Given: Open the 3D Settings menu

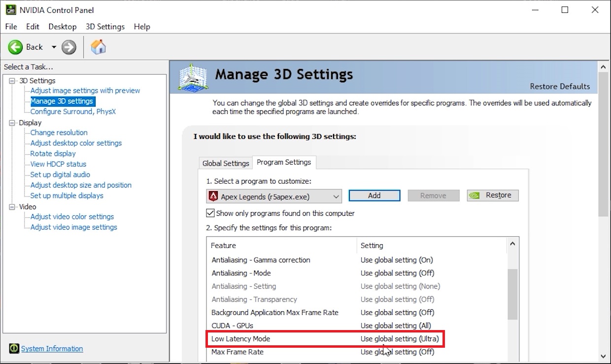Looking at the screenshot, I should pyautogui.click(x=105, y=27).
